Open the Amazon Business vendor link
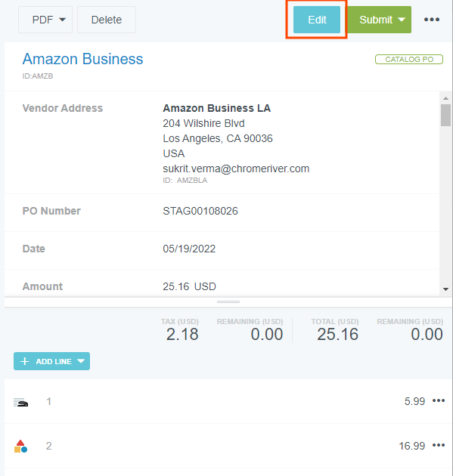Screen dimensions: 453x476 pyautogui.click(x=82, y=59)
